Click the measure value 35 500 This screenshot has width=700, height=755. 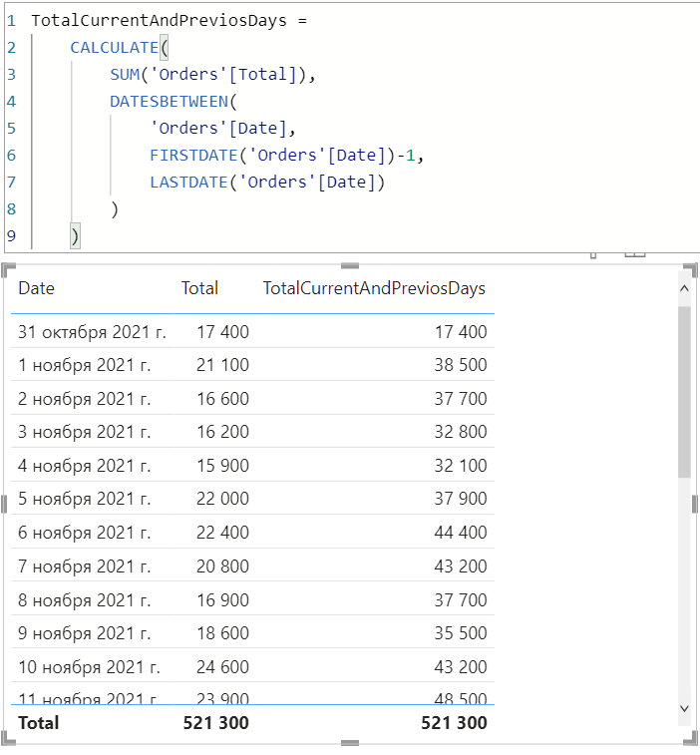[461, 633]
